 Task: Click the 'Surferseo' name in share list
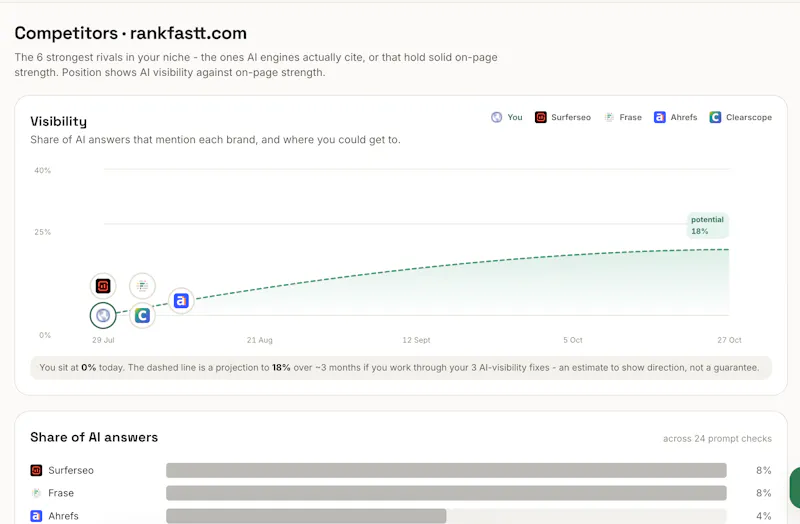coord(71,470)
